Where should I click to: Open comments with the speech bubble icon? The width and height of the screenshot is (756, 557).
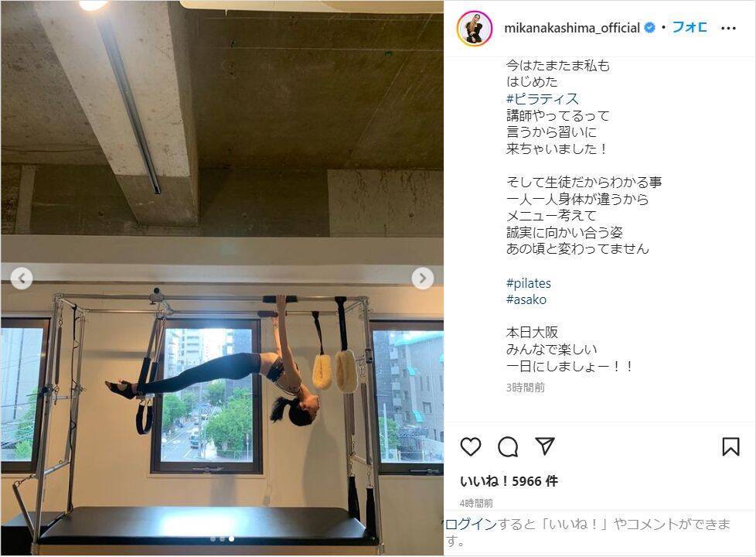click(x=508, y=446)
